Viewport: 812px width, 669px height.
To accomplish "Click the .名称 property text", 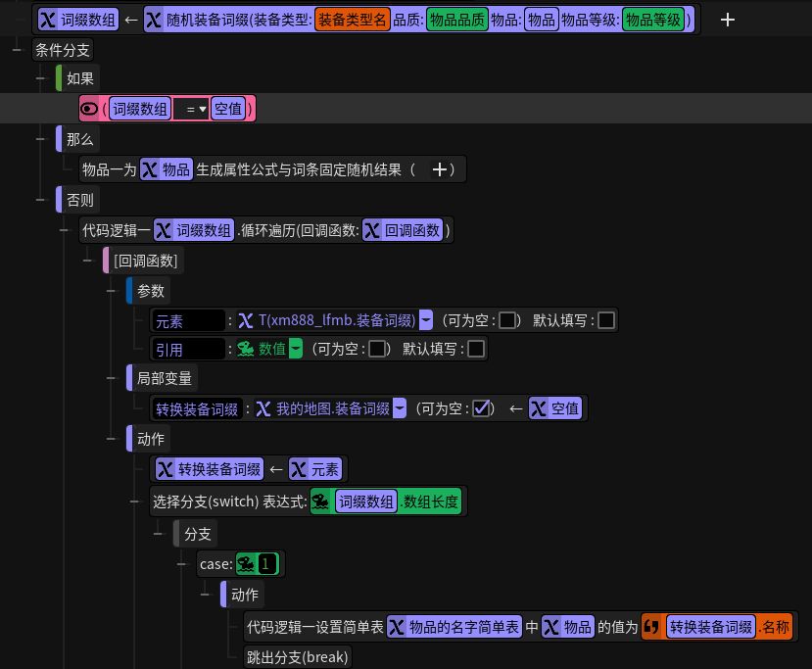I will click(774, 627).
